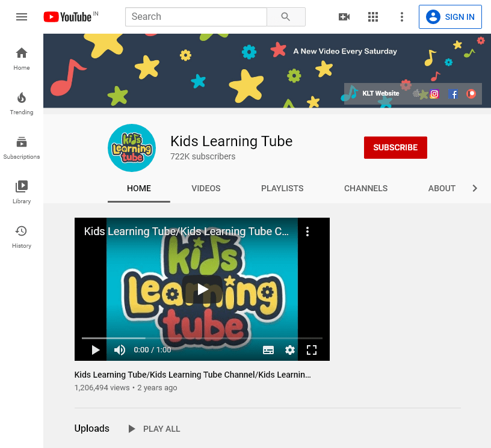491x448 pixels.
Task: Open the header settings three-dot menu
Action: (x=402, y=17)
